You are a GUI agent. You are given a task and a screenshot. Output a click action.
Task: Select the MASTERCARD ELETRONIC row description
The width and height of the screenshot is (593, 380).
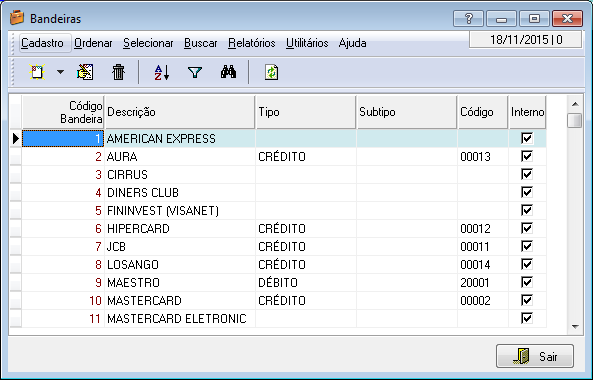[180, 319]
